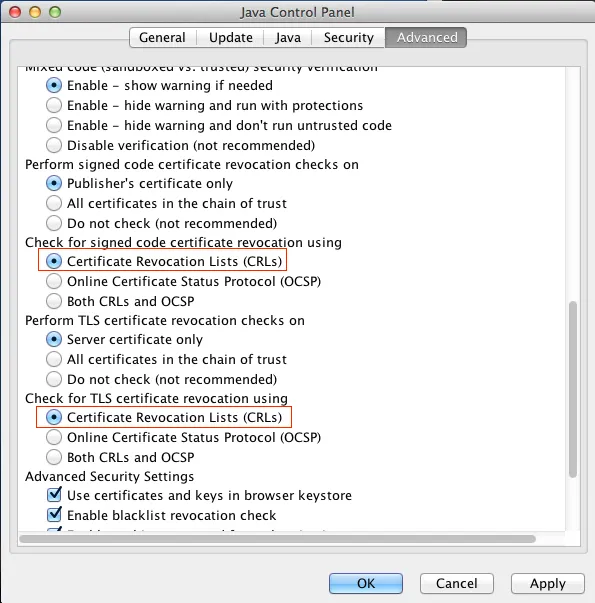Click 'Perform signed code certificate revocation checks on' heading

coord(192,165)
